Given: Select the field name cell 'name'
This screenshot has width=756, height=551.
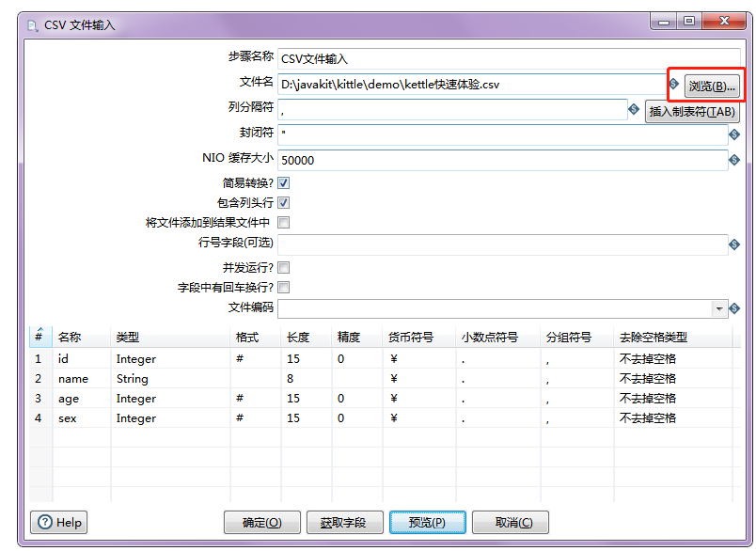Looking at the screenshot, I should (82, 378).
